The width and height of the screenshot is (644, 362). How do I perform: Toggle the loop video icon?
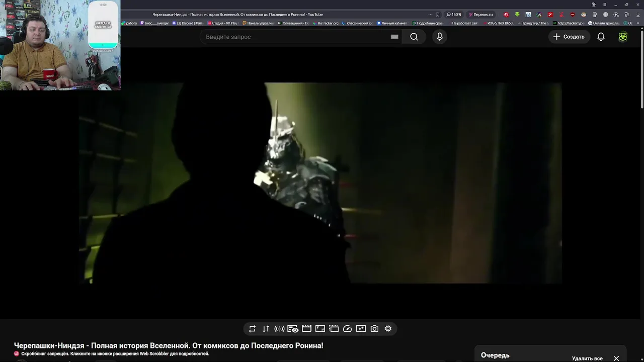tap(252, 329)
